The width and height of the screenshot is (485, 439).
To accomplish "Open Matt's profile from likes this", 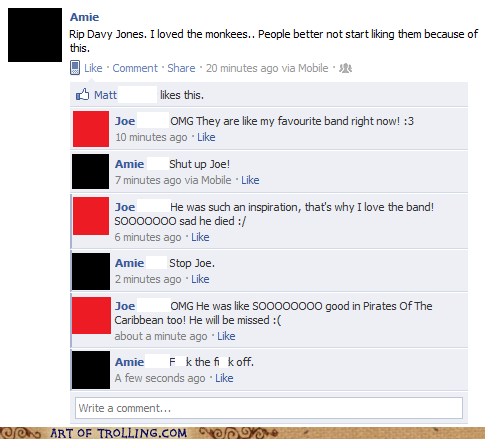I will 105,95.
